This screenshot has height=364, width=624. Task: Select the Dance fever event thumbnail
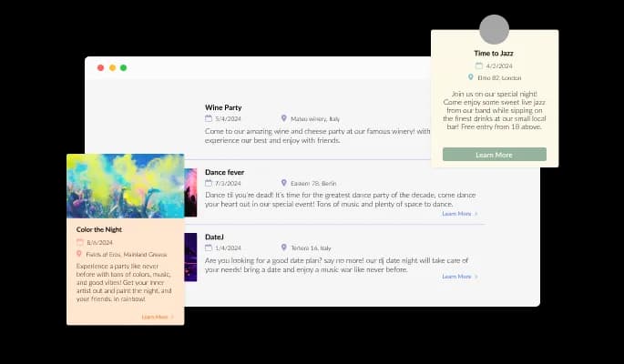tap(190, 192)
